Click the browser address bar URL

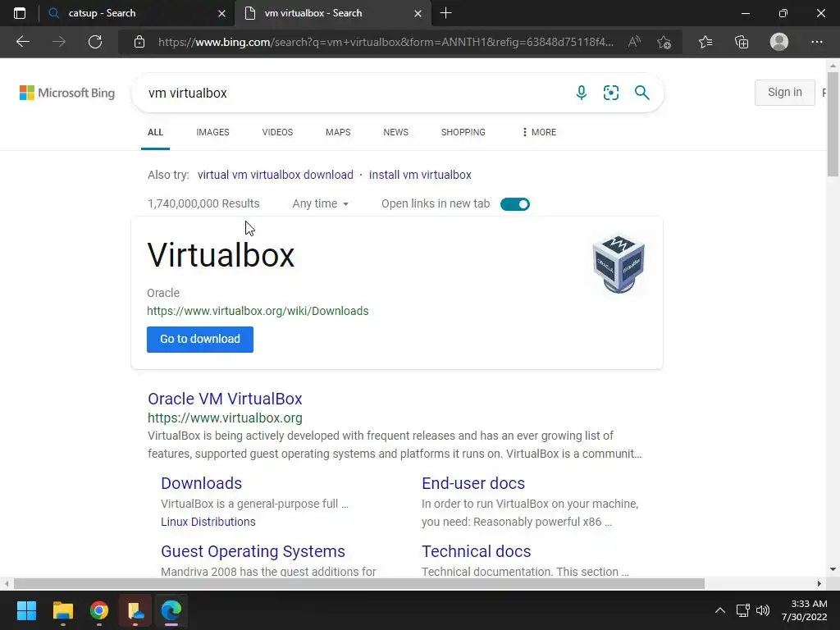386,42
